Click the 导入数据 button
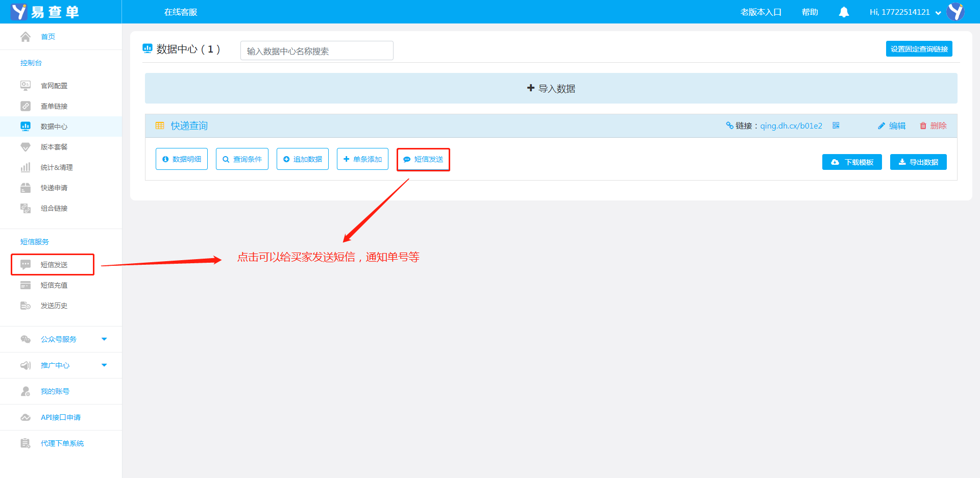 tap(551, 88)
